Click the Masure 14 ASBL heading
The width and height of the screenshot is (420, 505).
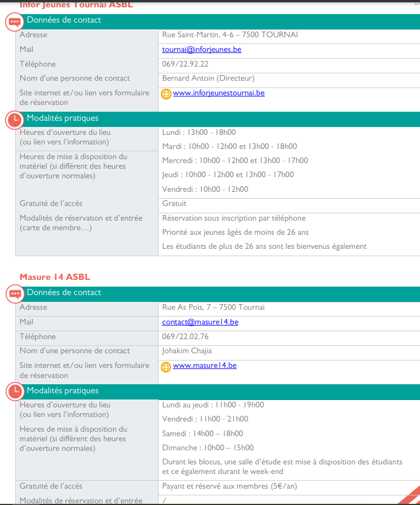(55, 277)
